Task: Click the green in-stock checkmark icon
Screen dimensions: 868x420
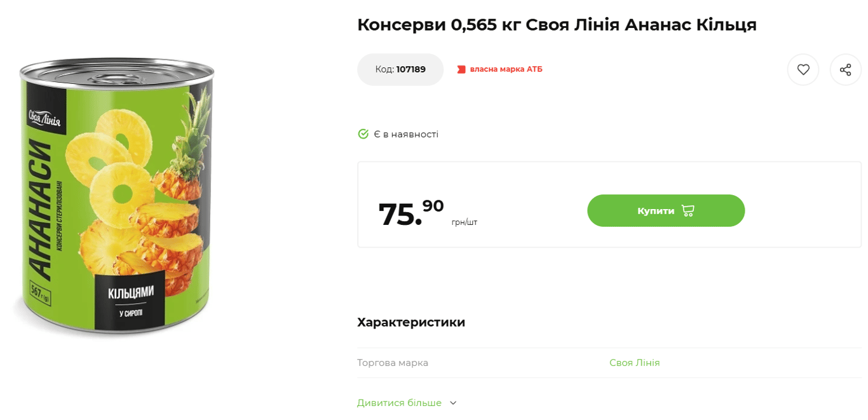Action: click(x=363, y=134)
